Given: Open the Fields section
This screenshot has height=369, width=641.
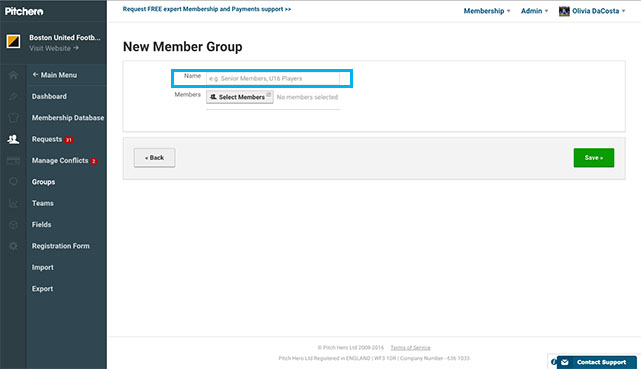Looking at the screenshot, I should pyautogui.click(x=41, y=224).
